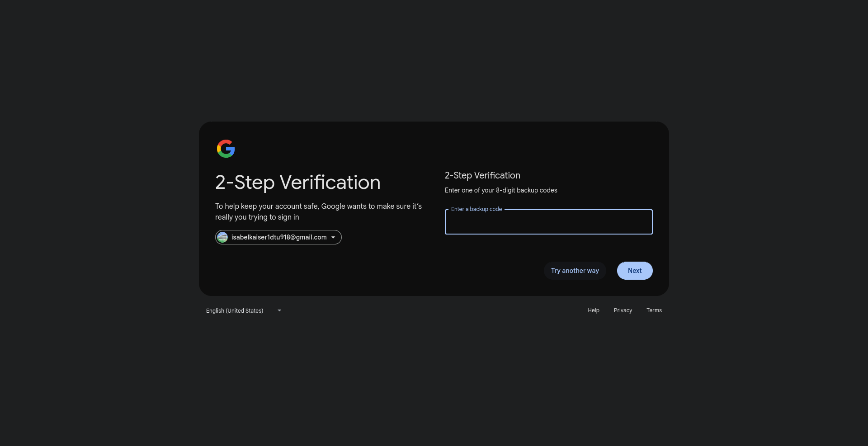Image resolution: width=868 pixels, height=446 pixels.
Task: Click the word 'Google' in the description
Action: click(x=333, y=206)
